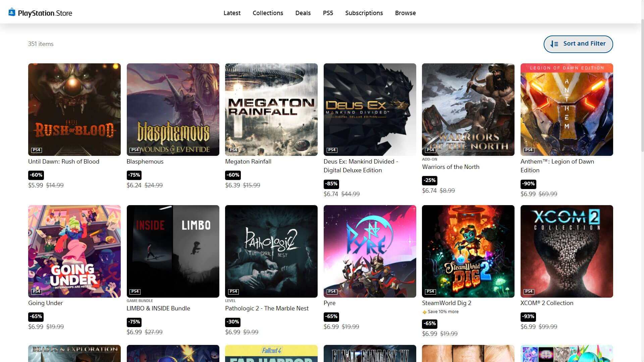Open the Deals section
This screenshot has width=644, height=362.
click(303, 13)
